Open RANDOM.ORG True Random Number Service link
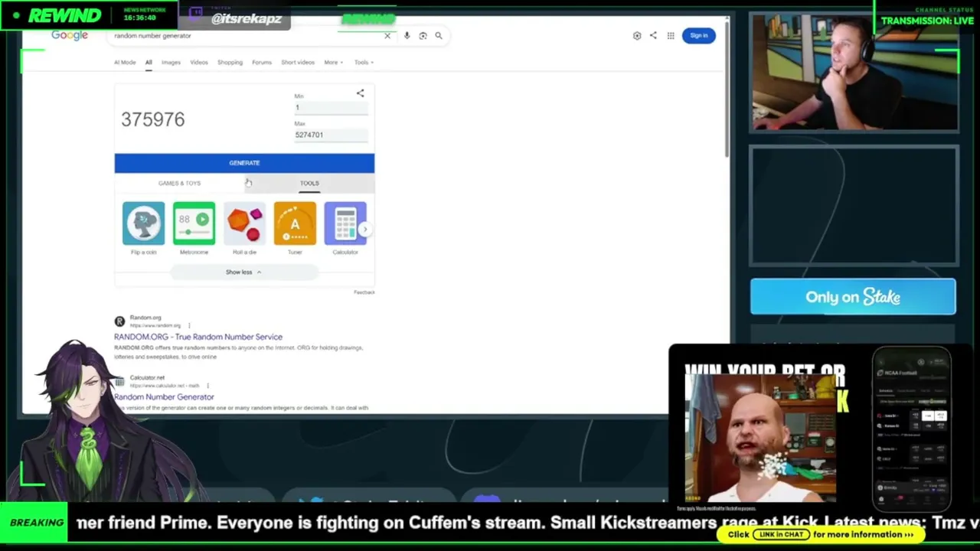The height and width of the screenshot is (551, 980). [198, 337]
